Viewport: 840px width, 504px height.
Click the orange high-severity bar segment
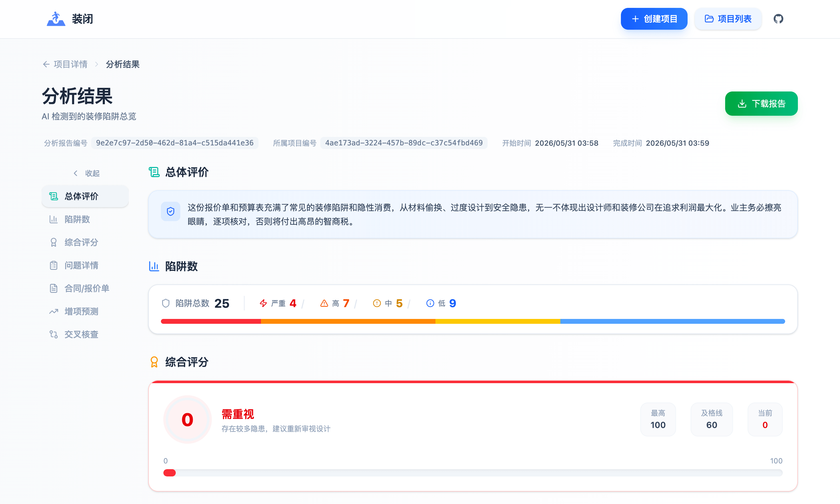pyautogui.click(x=348, y=321)
